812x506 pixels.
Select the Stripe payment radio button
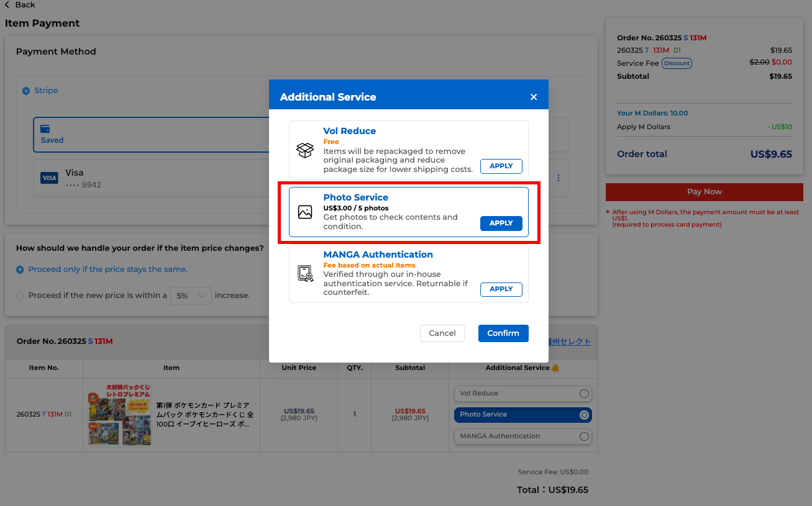click(26, 91)
